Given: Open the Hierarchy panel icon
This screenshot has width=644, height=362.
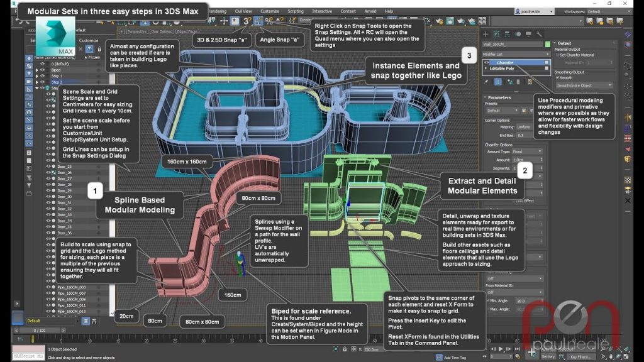Looking at the screenshot, I should (506, 34).
